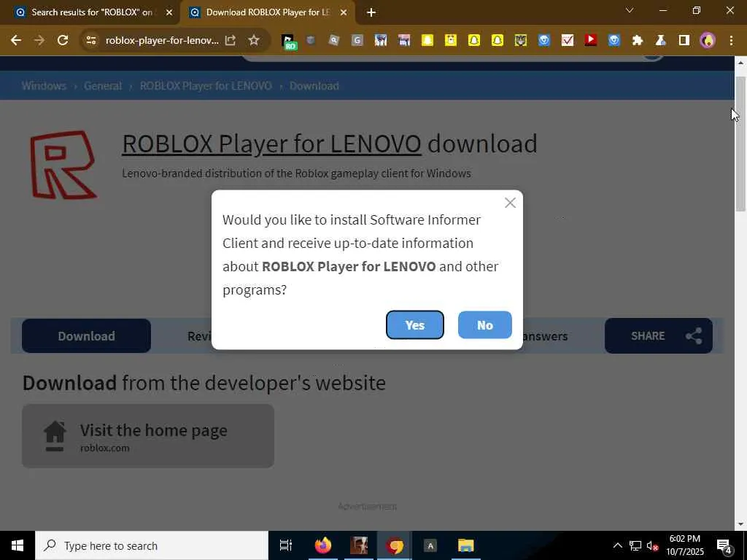Open the tab search dropdown arrow
The height and width of the screenshot is (560, 747).
tap(630, 10)
